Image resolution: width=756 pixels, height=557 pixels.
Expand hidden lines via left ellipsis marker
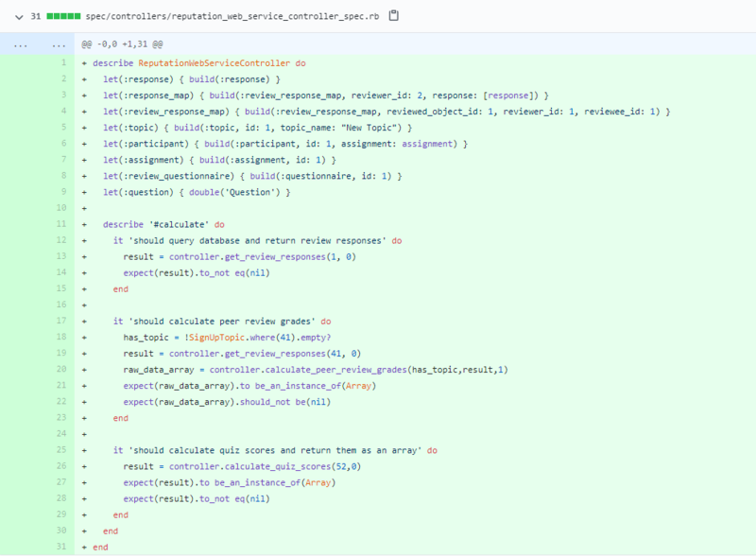(x=20, y=44)
